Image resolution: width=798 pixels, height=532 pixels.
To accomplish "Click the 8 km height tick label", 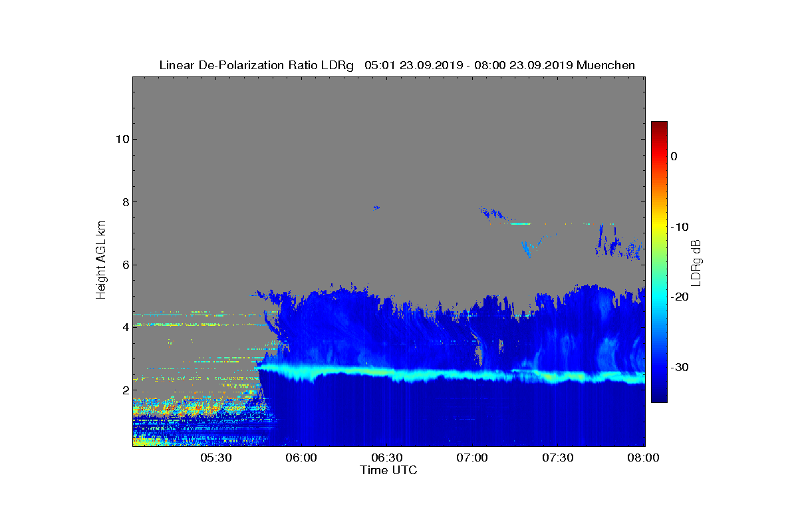I will click(122, 202).
